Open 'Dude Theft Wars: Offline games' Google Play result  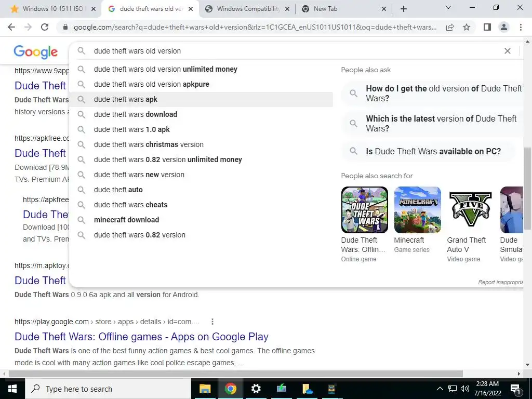tap(141, 337)
